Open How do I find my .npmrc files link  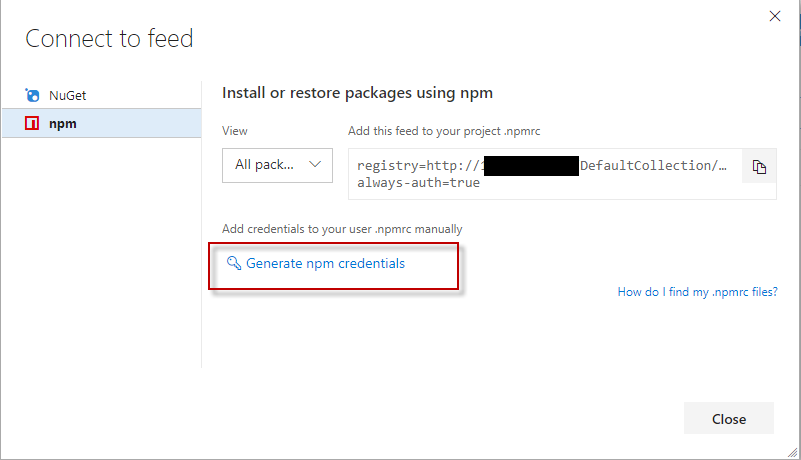click(697, 292)
